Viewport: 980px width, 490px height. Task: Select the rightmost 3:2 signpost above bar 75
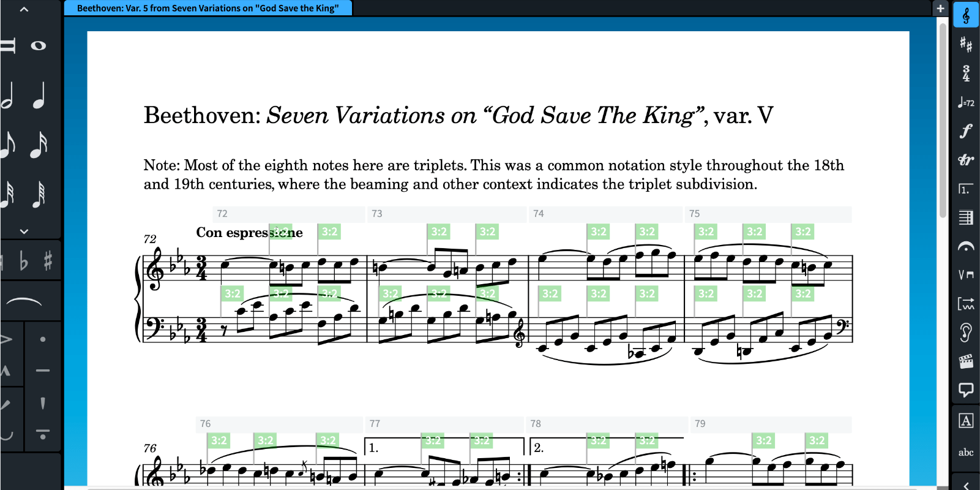[x=803, y=232]
